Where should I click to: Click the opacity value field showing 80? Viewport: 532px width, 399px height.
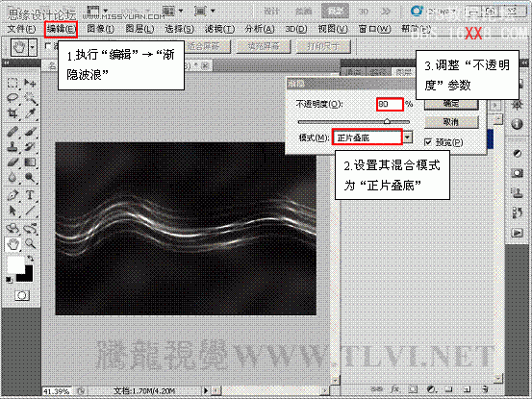(x=390, y=105)
